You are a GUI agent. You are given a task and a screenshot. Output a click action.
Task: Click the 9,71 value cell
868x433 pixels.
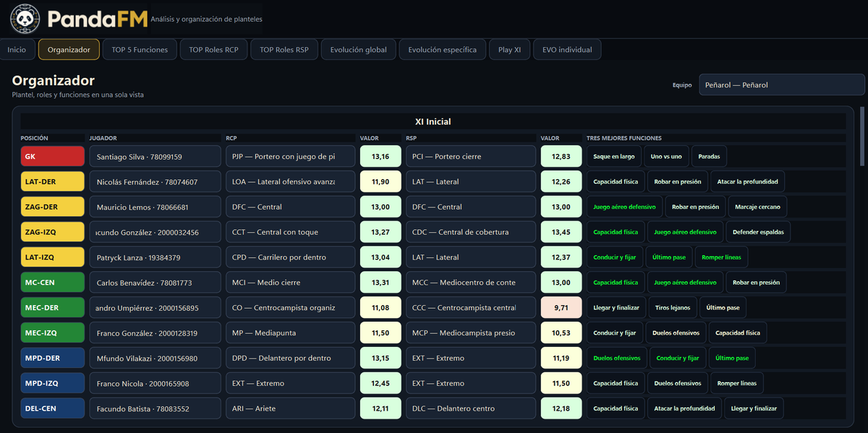(561, 308)
